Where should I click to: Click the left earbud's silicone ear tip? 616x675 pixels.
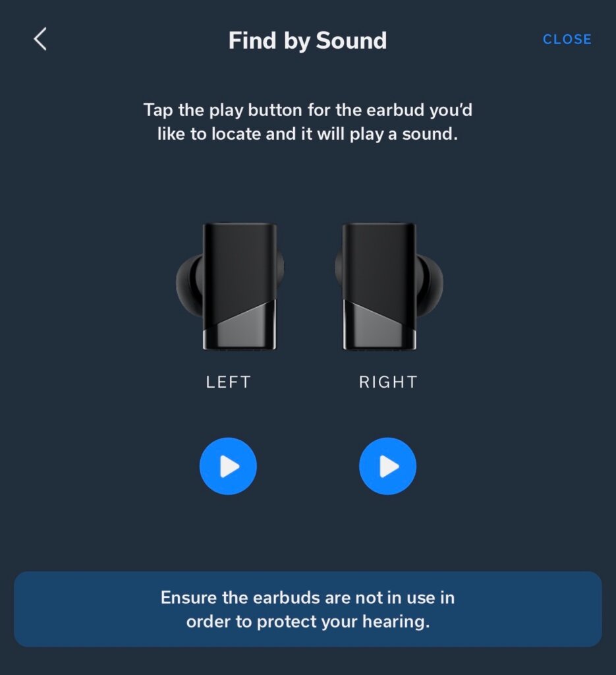[x=189, y=283]
